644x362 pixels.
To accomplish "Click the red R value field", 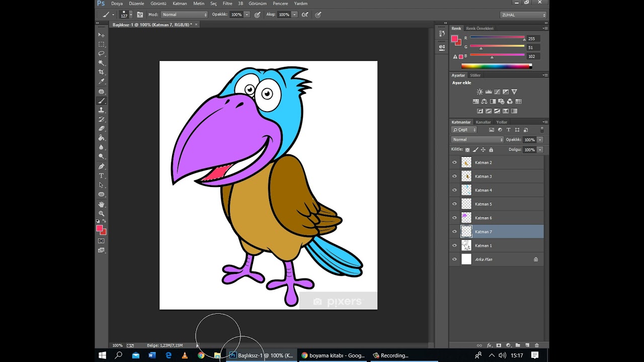I will (533, 38).
